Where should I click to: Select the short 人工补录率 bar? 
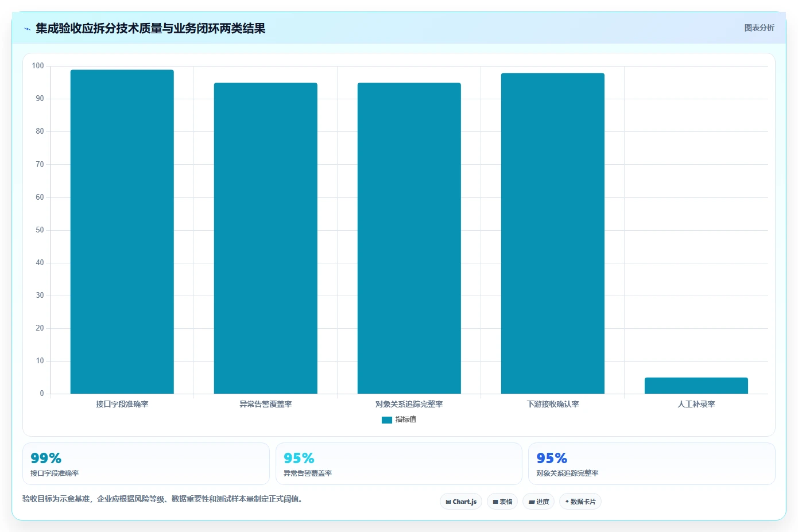click(696, 386)
